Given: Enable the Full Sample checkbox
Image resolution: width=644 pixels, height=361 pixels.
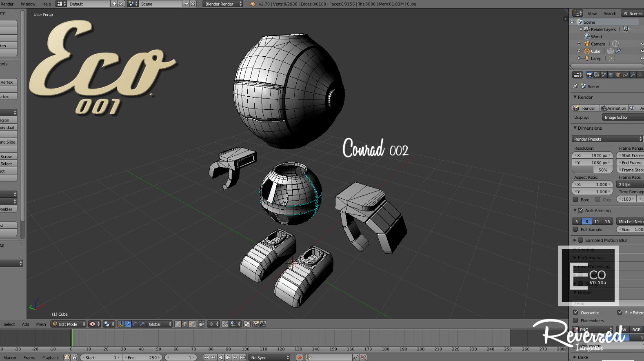Looking at the screenshot, I should [575, 229].
